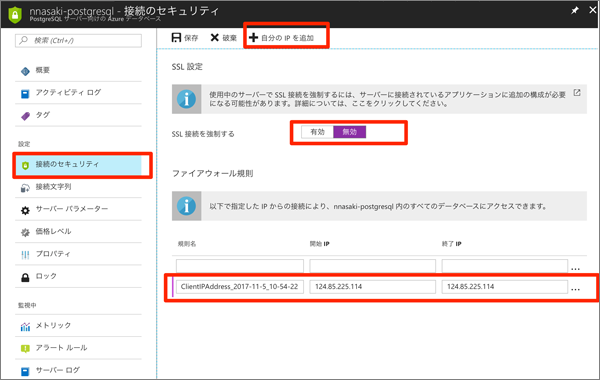Click the green shield icon in the header
600x380 pixels.
click(15, 15)
